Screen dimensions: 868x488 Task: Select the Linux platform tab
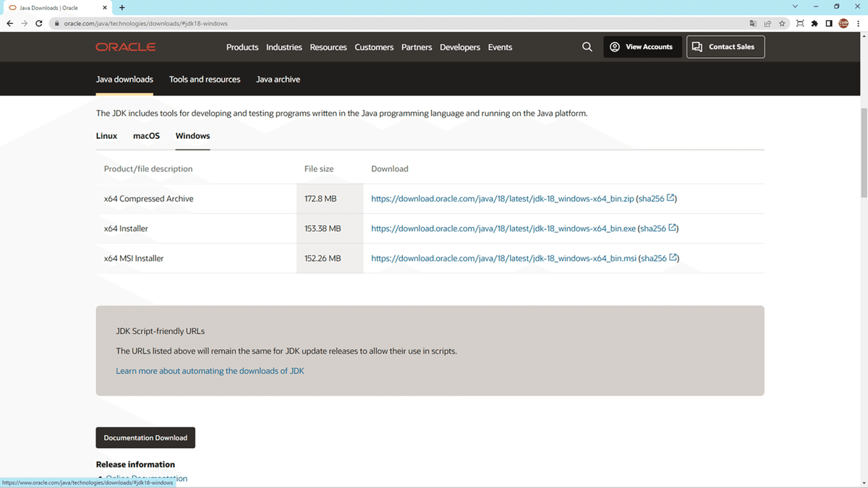[x=106, y=136]
